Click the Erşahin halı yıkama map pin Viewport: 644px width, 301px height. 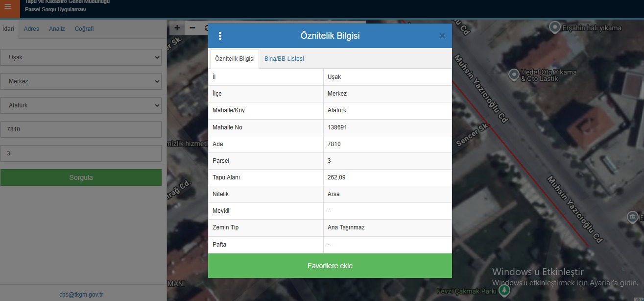click(x=555, y=27)
